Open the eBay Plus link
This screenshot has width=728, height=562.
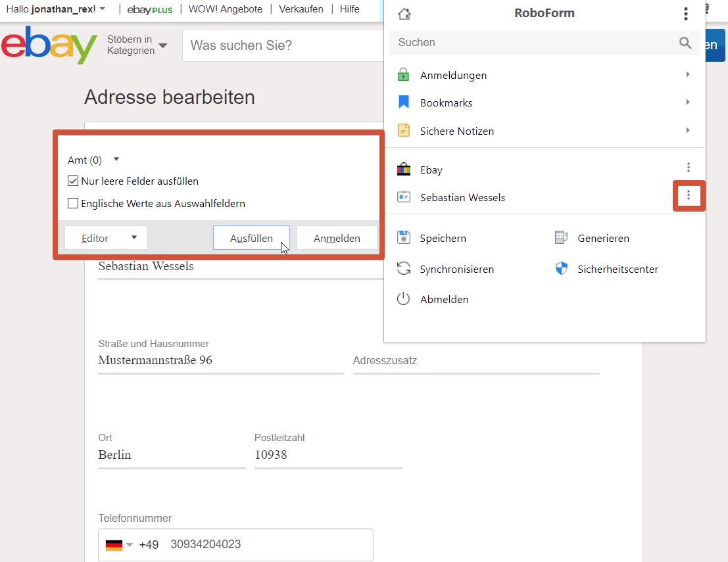tap(150, 9)
